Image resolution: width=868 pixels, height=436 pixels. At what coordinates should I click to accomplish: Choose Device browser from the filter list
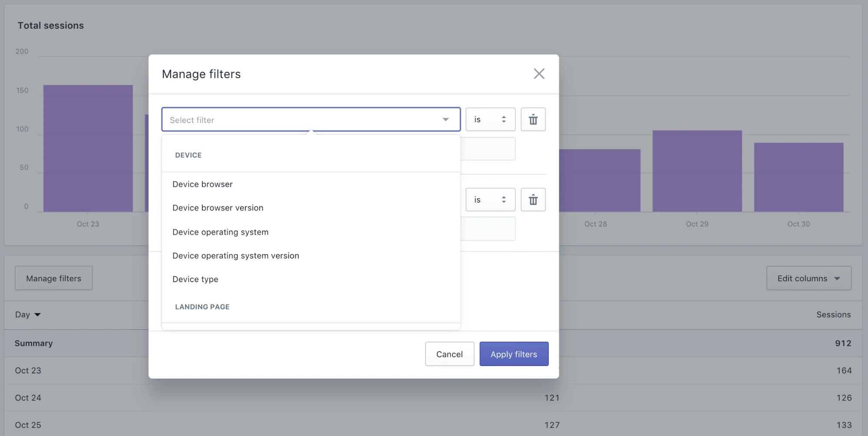click(x=202, y=184)
